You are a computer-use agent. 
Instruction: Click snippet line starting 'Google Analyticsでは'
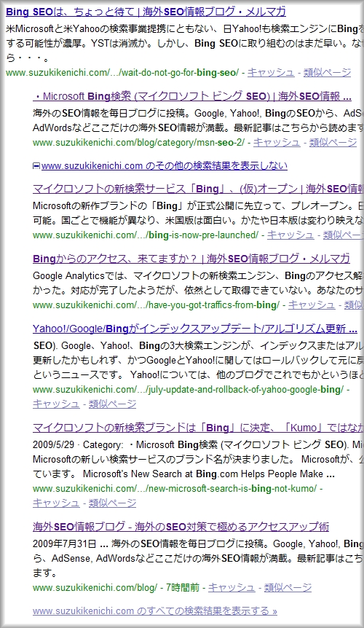click(198, 276)
